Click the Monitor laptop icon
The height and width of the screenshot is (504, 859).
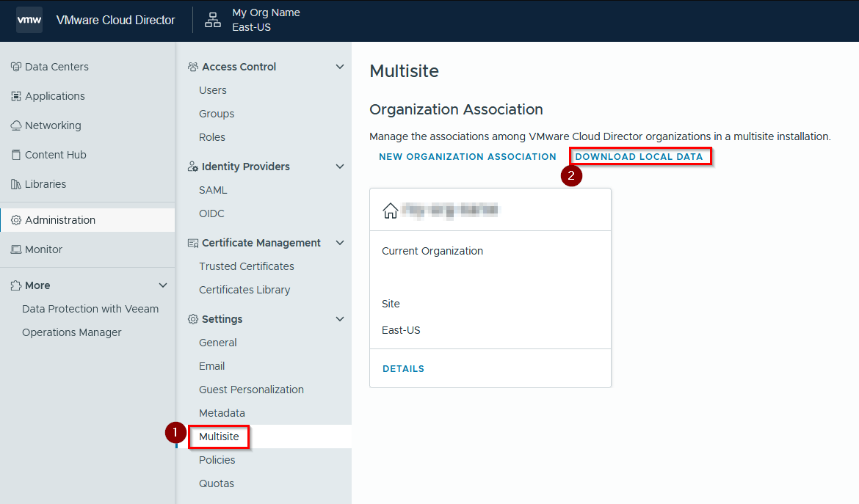(16, 249)
